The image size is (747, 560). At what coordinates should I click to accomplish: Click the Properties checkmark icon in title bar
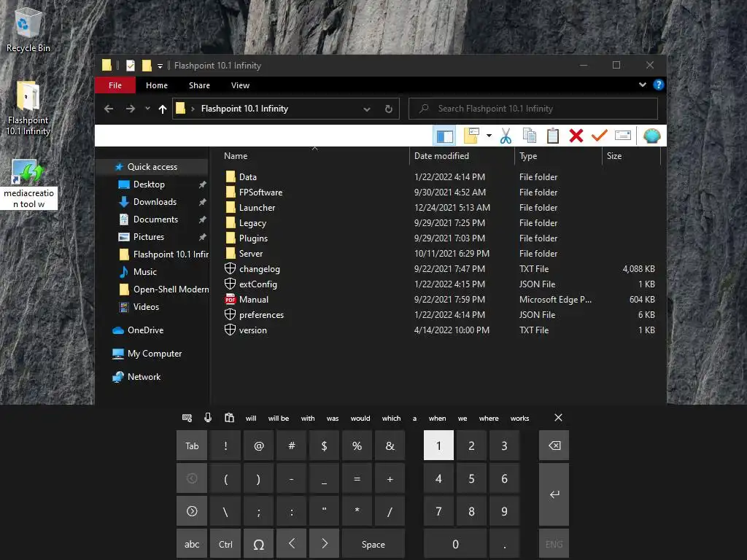(x=131, y=65)
